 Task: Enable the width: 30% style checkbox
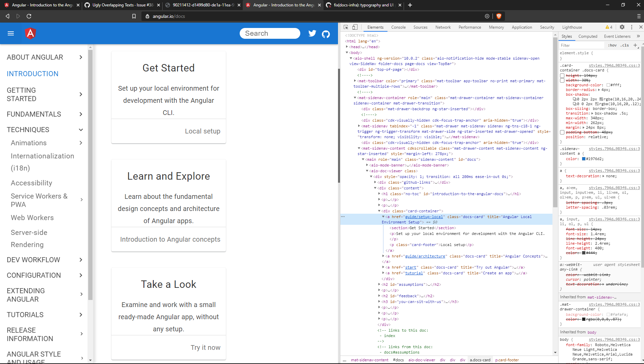[562, 81]
